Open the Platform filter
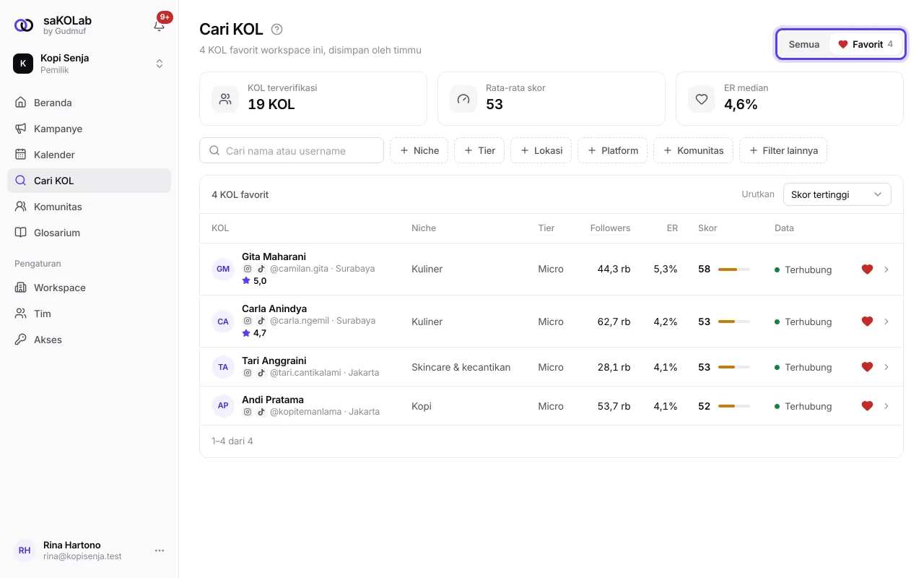924x578 pixels. coord(612,150)
